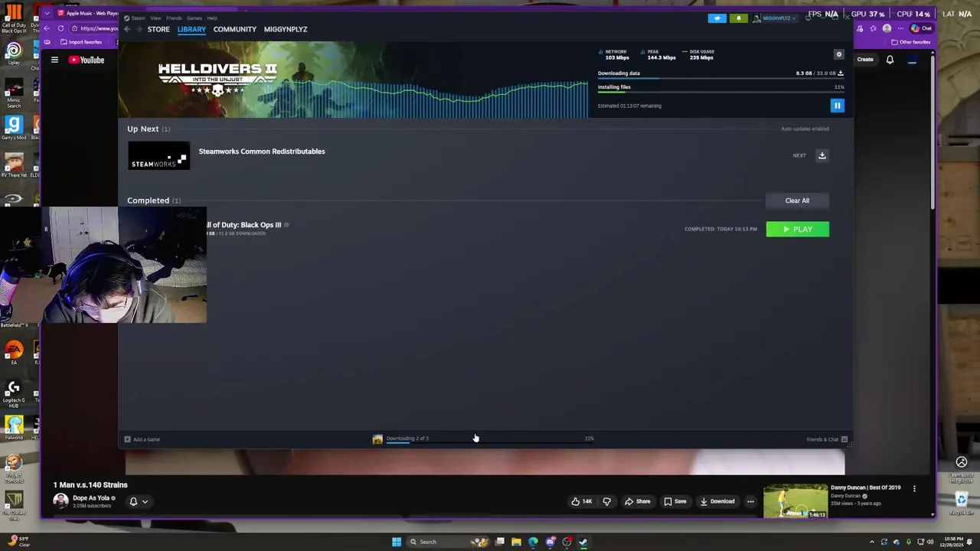Open the Steam LIBRARY tab
The height and width of the screenshot is (551, 980).
191,29
